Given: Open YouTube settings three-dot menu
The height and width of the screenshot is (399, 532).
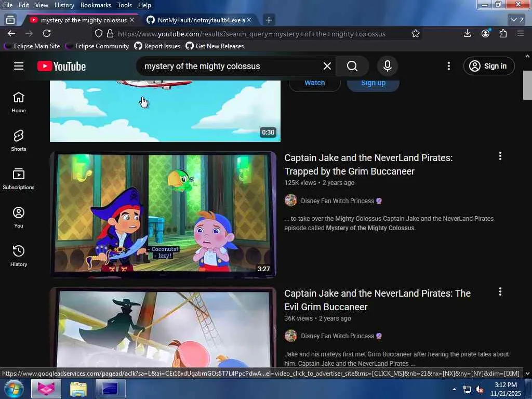Looking at the screenshot, I should (x=448, y=66).
